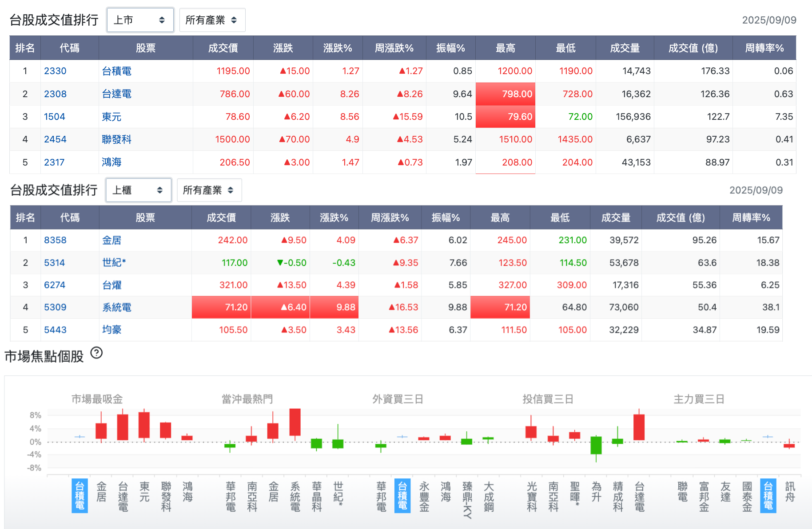Sort the 上櫃 table by 最低 header
Image resolution: width=812 pixels, height=529 pixels.
(560, 217)
